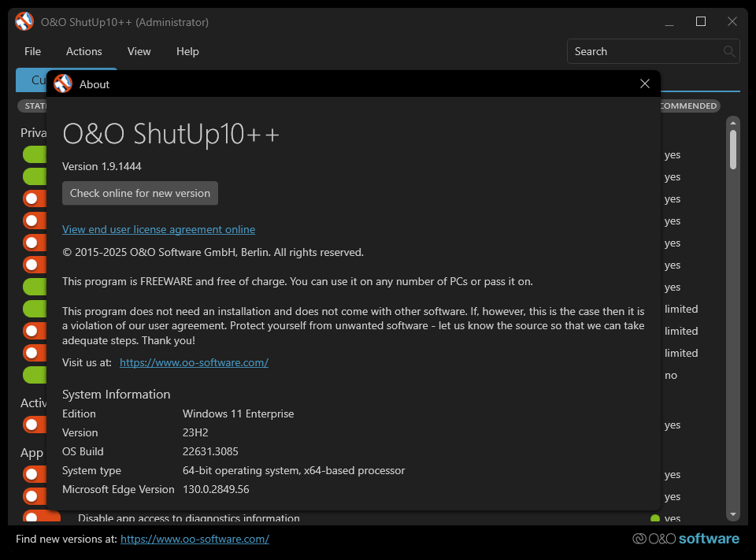Viewport: 756px width, 560px height.
Task: Click the green dot beside diagnostics row's yes
Action: tap(654, 518)
